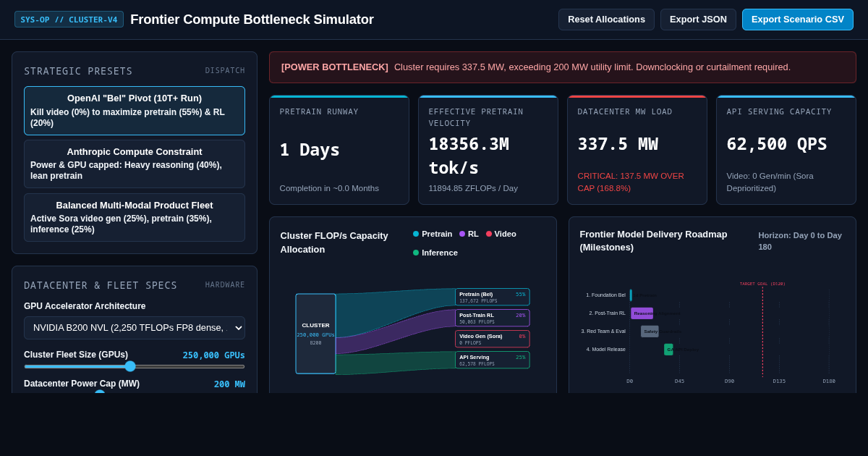Choose Balanced Multi-Modal Product Fleet preset
The height and width of the screenshot is (456, 868).
pos(135,217)
